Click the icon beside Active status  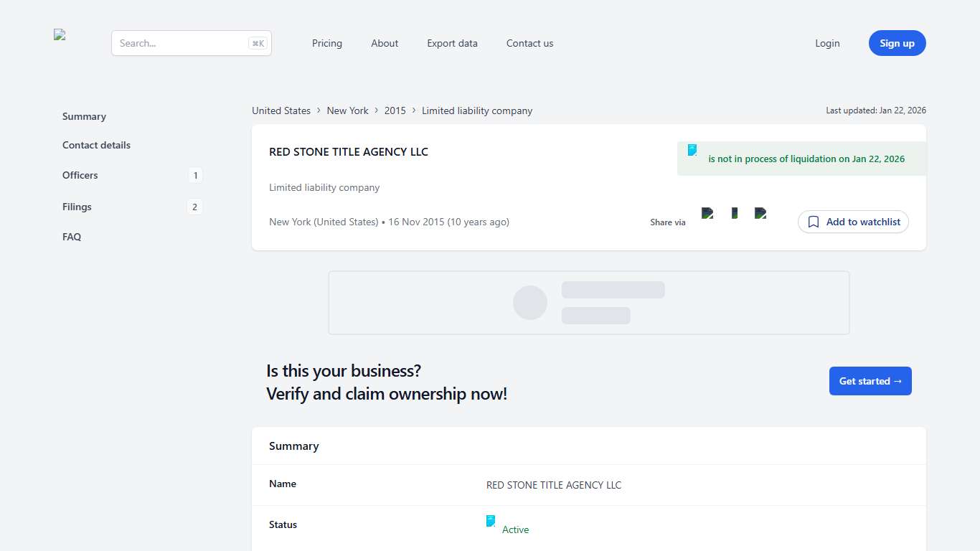[x=491, y=521]
